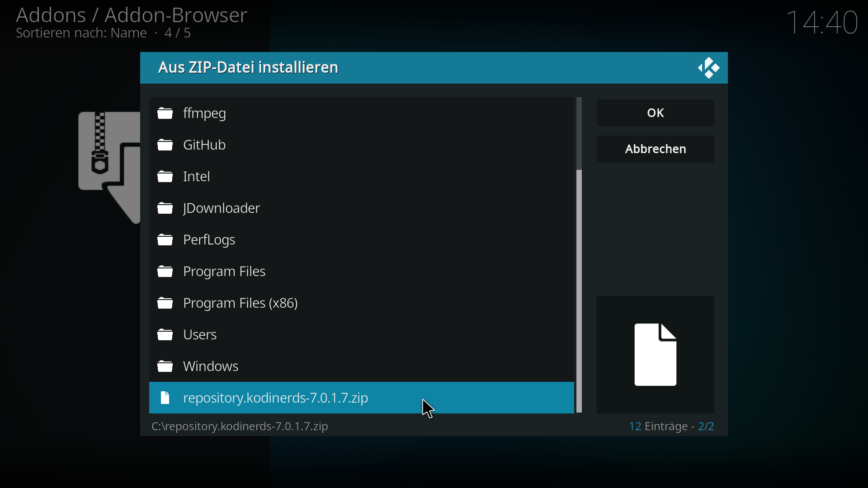The width and height of the screenshot is (868, 488).
Task: Click the 'Aus ZIP-Datei installieren' dialog title
Action: pos(248,68)
